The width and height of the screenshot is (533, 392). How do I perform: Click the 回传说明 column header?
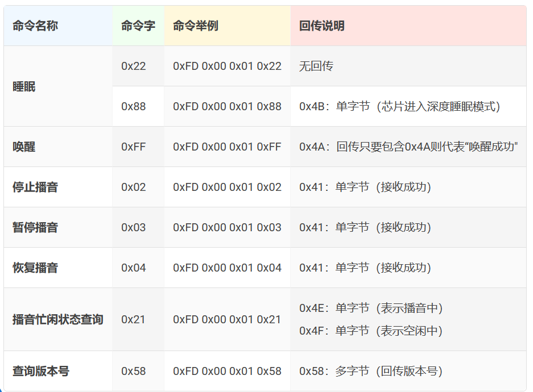click(321, 26)
